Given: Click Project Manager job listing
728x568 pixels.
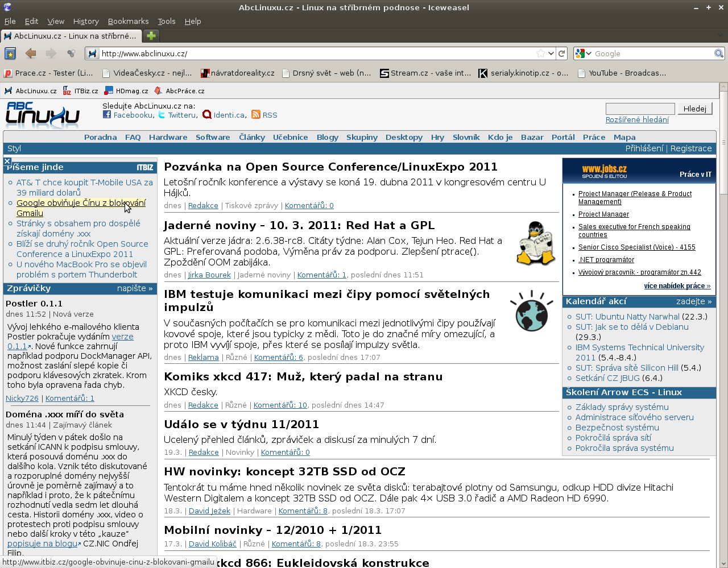Looking at the screenshot, I should coord(603,214).
